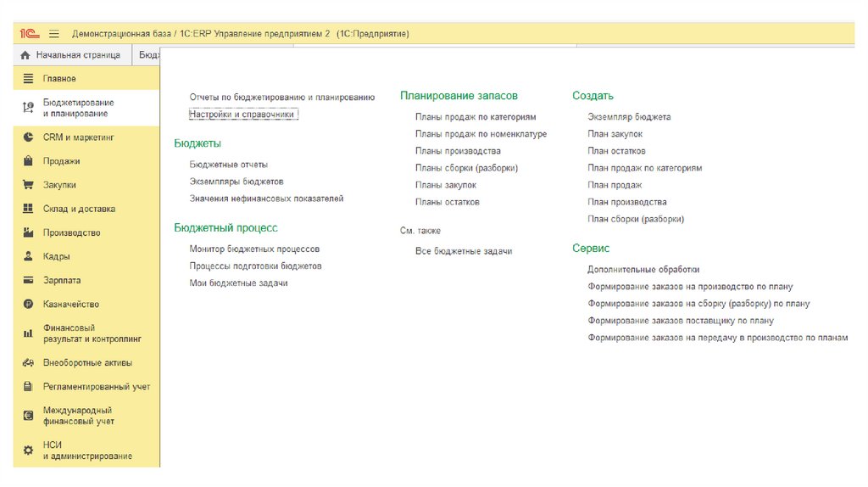Click the Внеоборотные активы vehicle icon
The image size is (868, 487).
pyautogui.click(x=28, y=363)
